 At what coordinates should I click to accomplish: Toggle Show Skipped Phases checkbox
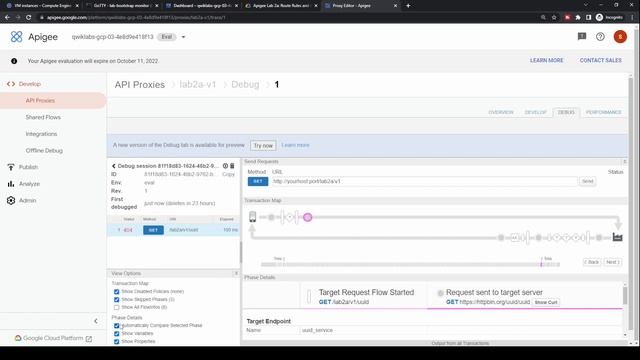(x=117, y=300)
